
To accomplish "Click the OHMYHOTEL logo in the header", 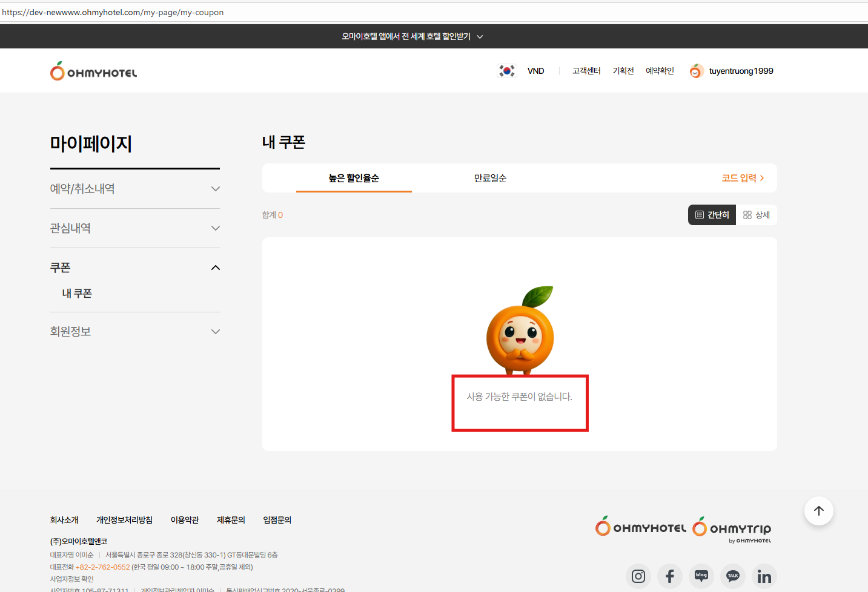I will [x=93, y=71].
